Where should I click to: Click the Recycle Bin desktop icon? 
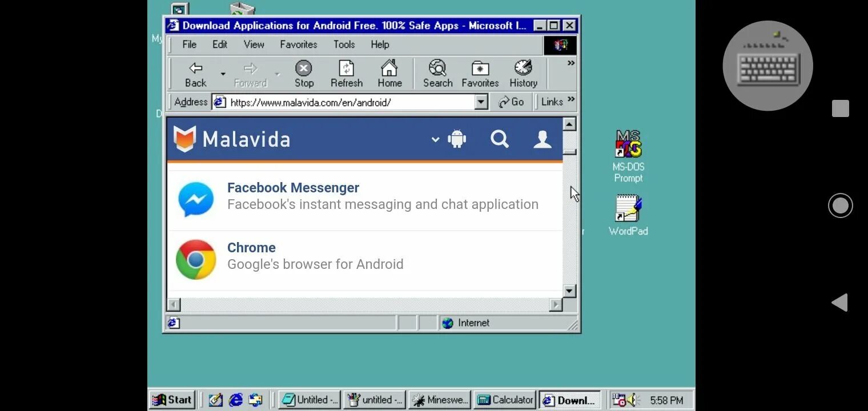click(x=242, y=10)
